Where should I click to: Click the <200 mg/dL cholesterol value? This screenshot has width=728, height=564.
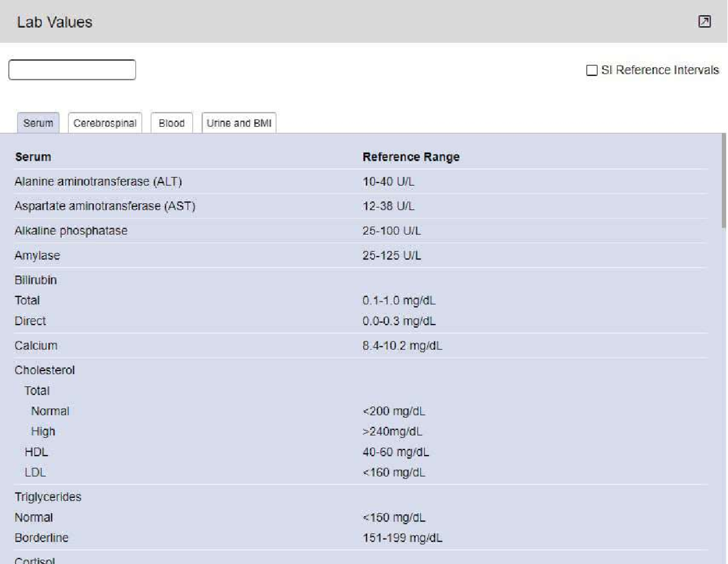point(394,411)
